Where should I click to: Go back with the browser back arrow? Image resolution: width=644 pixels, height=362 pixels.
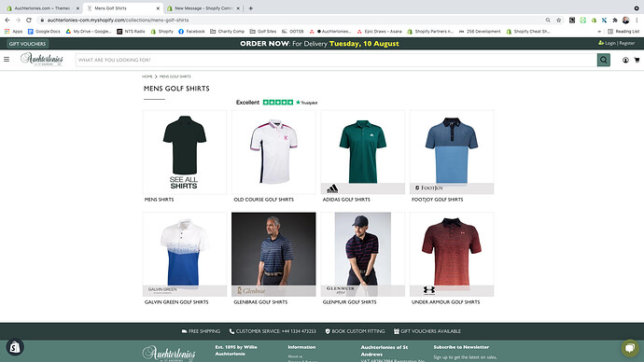(x=7, y=21)
